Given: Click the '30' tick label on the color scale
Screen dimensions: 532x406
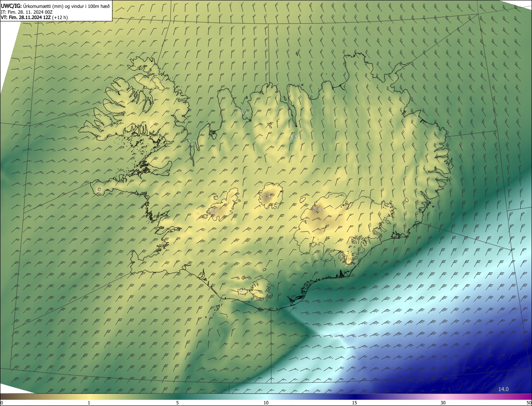Looking at the screenshot, I should (x=443, y=403).
